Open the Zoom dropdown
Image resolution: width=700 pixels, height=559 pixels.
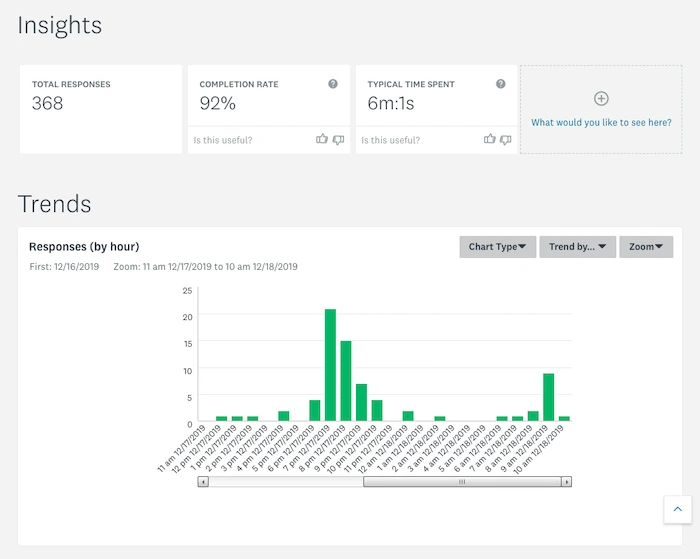tap(646, 247)
